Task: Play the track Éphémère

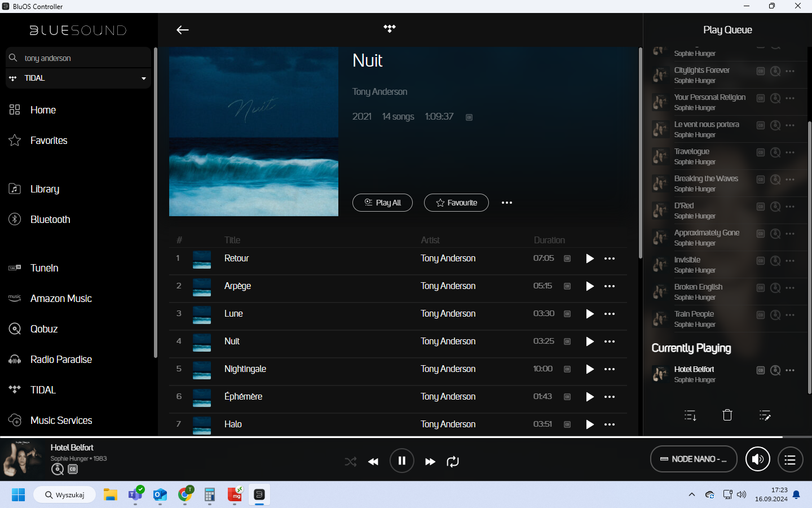Action: click(590, 397)
